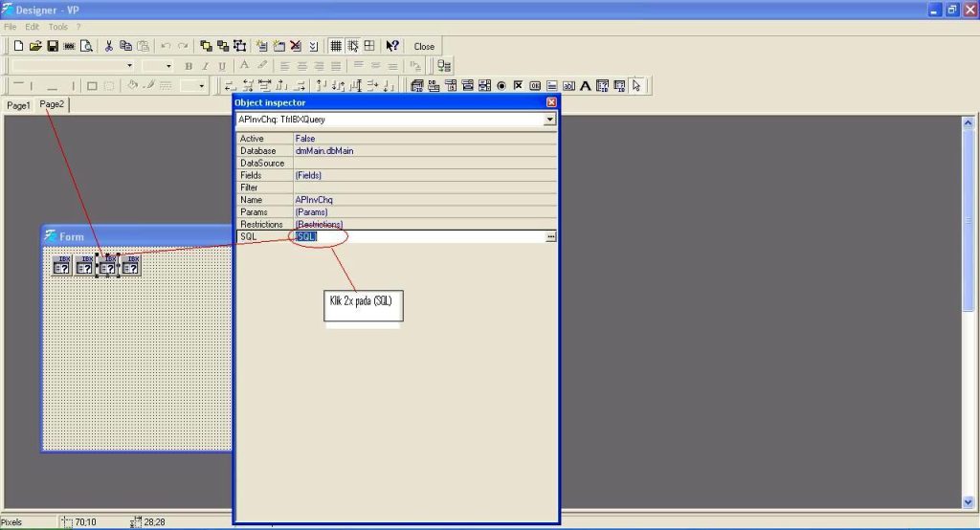Toggle left text alignment
The width and height of the screenshot is (980, 530).
click(284, 66)
